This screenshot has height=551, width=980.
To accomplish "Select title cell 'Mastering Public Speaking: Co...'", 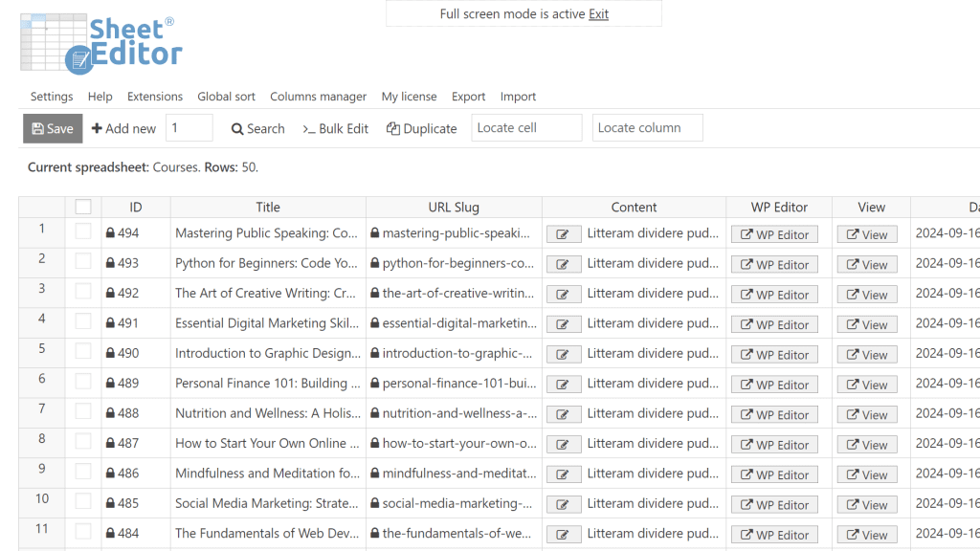I will [268, 233].
